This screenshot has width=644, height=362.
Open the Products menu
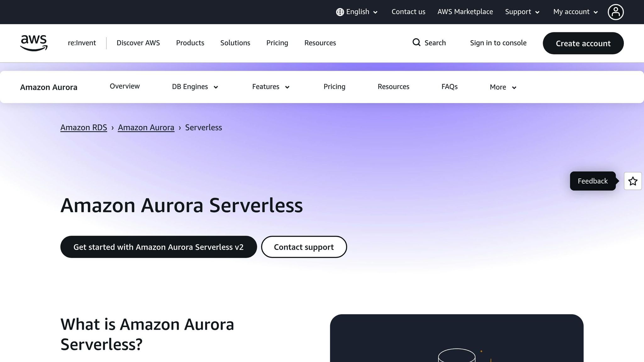tap(190, 43)
